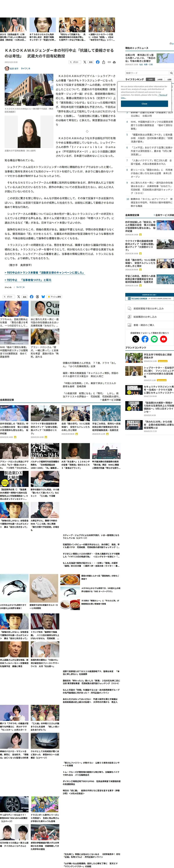
Task: Click the device icon for 産経新聞電子版のお申し込み
Action: [129, 308]
